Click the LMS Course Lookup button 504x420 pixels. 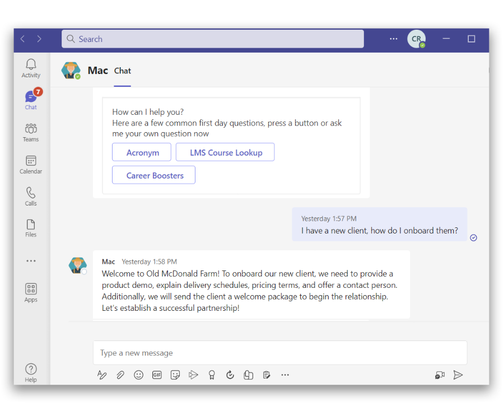pos(225,152)
